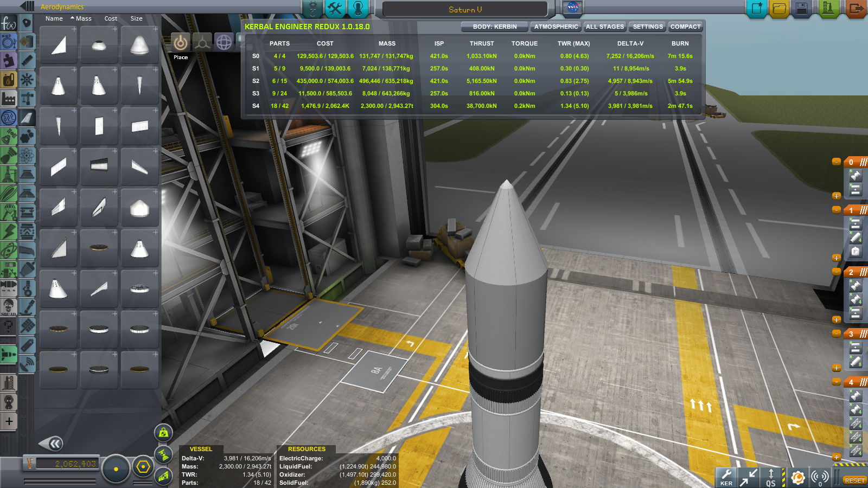Select the Aerodynamics subcategory wing icon
This screenshot has width=868, height=488.
[27, 118]
